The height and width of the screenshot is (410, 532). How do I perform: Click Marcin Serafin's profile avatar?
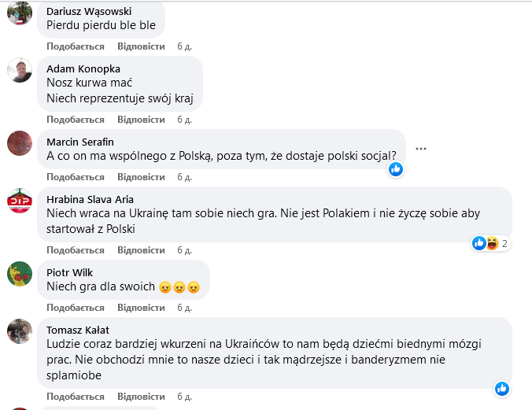[20, 143]
